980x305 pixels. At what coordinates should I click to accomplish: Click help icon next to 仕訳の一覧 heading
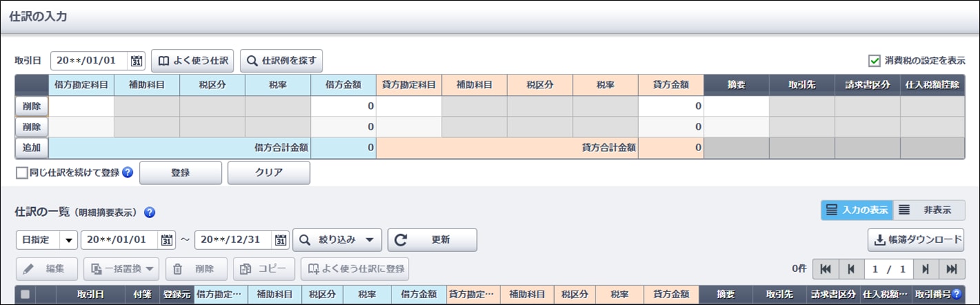(150, 213)
